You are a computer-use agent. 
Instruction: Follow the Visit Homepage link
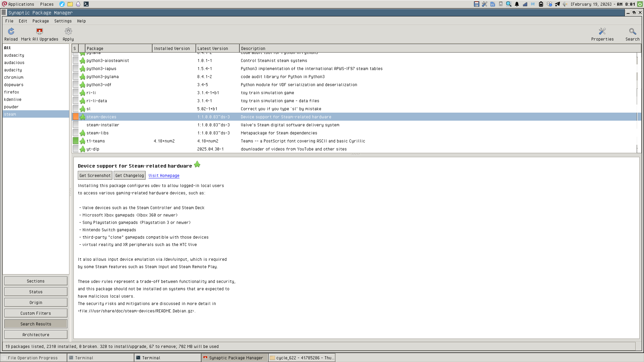(x=164, y=176)
